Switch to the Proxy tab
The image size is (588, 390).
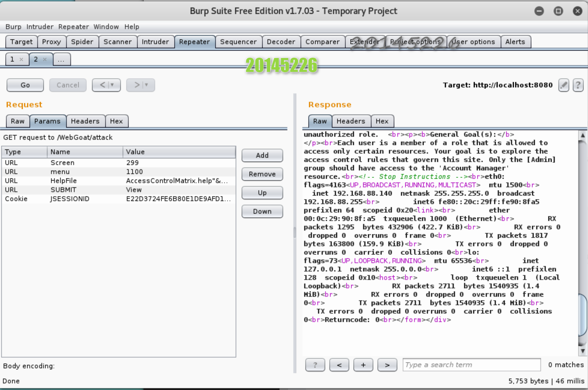[51, 42]
